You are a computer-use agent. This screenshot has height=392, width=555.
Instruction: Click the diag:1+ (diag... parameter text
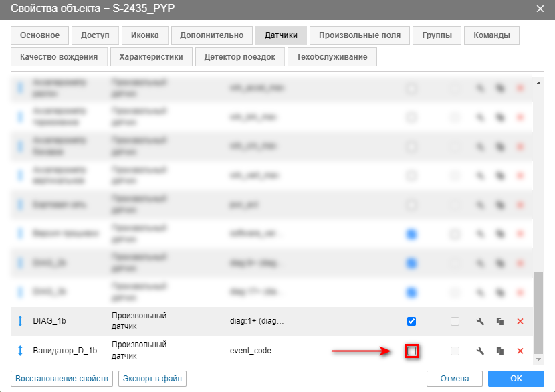[257, 321]
